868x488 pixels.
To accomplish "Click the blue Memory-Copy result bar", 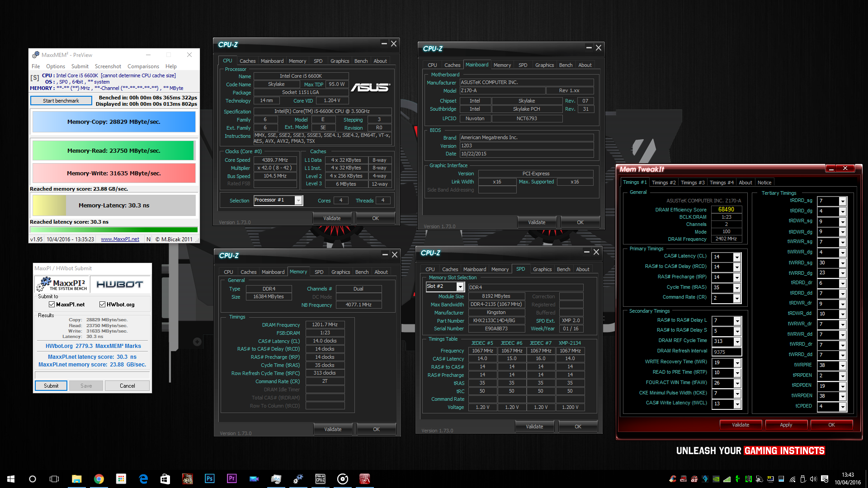I will (113, 122).
